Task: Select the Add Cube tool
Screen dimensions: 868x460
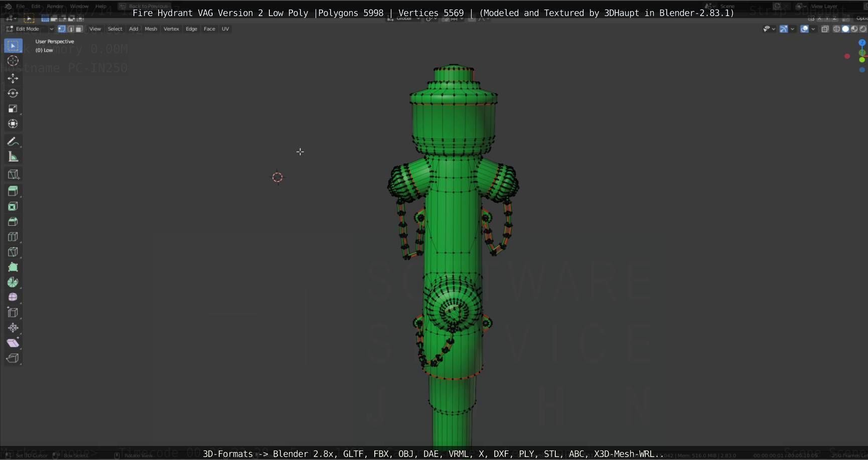Action: click(x=13, y=174)
